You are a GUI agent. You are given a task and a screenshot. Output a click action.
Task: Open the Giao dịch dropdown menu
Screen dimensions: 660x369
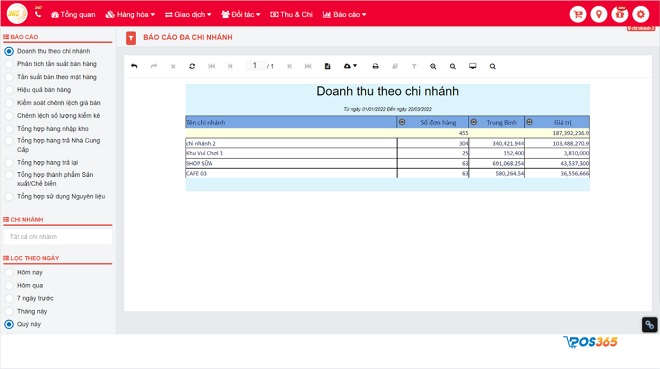click(188, 14)
